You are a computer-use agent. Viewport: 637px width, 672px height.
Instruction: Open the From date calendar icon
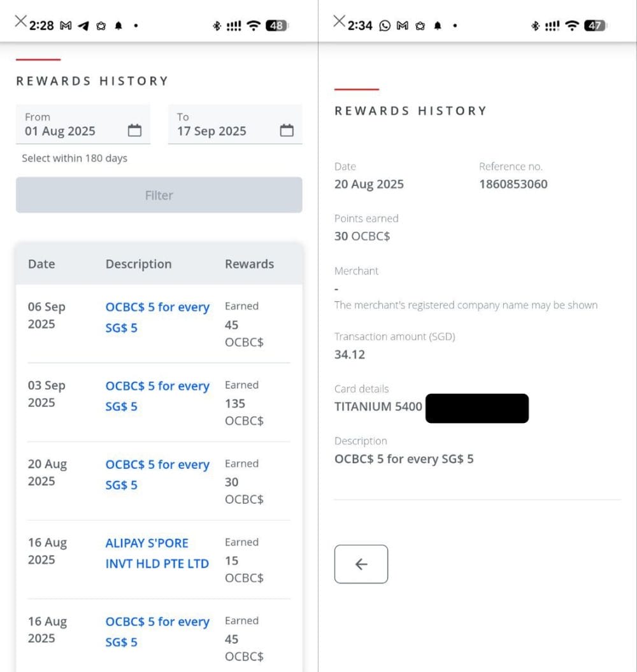[x=134, y=131]
